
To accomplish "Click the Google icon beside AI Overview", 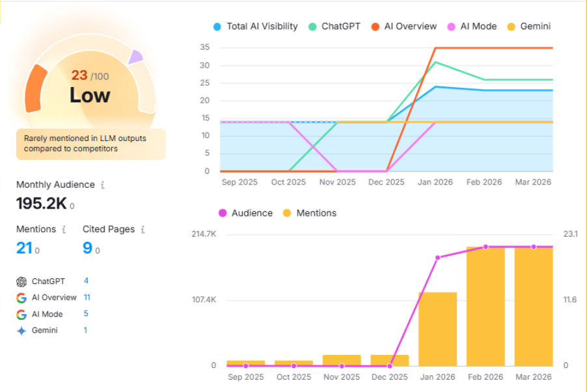I will (x=21, y=298).
